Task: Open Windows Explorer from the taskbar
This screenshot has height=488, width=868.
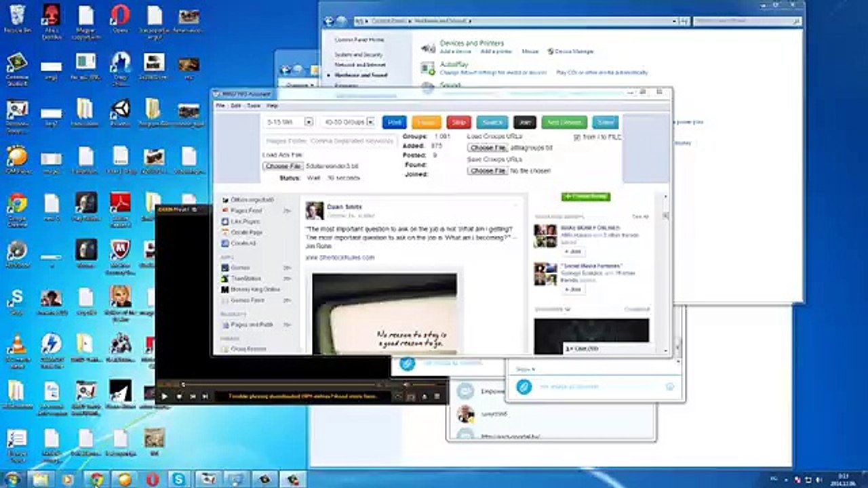Action: [x=41, y=479]
